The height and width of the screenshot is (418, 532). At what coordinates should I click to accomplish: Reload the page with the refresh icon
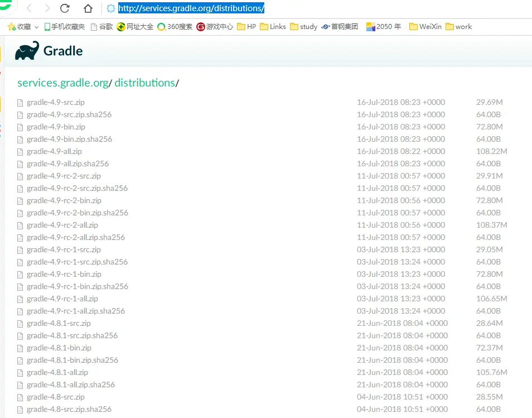(65, 8)
